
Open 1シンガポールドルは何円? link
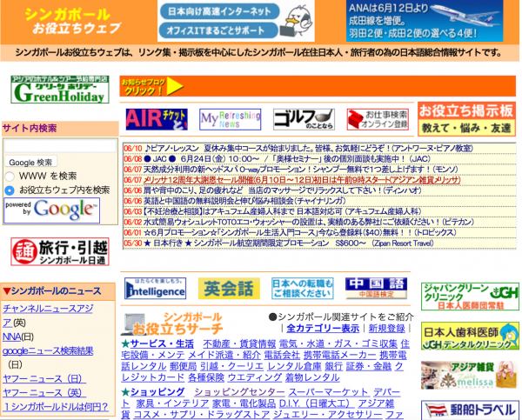click(x=56, y=407)
